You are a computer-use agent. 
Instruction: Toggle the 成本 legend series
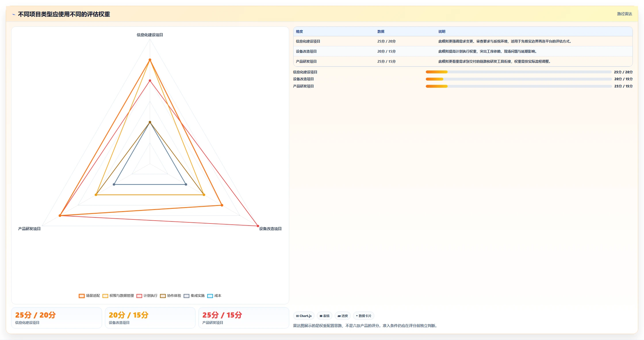coord(214,296)
